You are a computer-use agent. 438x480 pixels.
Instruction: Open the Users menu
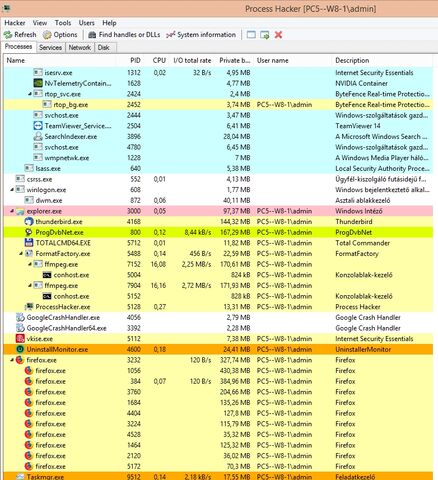pyautogui.click(x=86, y=23)
